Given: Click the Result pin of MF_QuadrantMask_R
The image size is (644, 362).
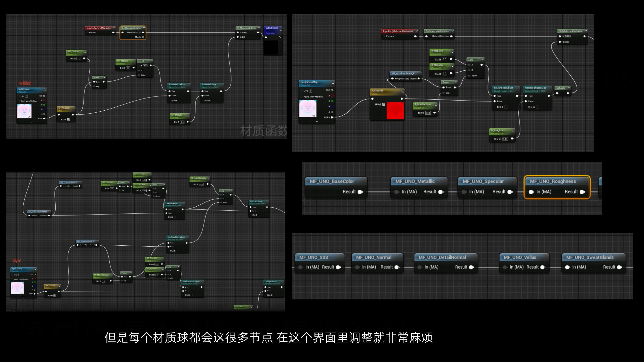Looking at the screenshot, I should [x=419, y=79].
